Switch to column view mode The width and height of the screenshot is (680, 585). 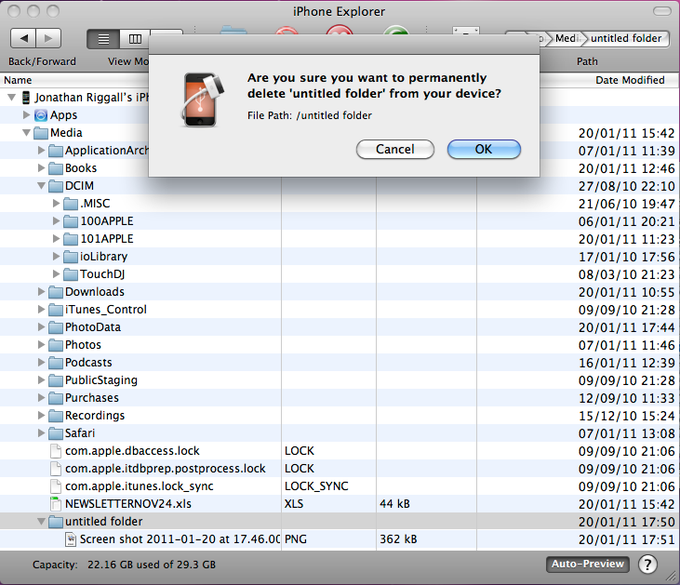point(134,39)
